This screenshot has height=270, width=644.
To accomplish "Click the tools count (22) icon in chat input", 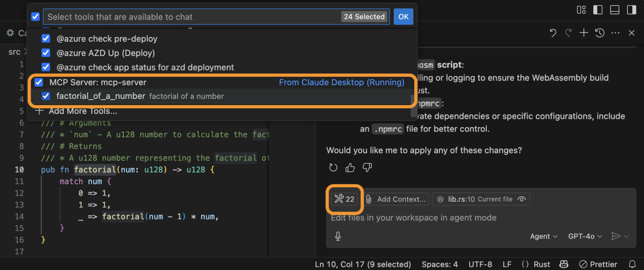I will [x=345, y=199].
